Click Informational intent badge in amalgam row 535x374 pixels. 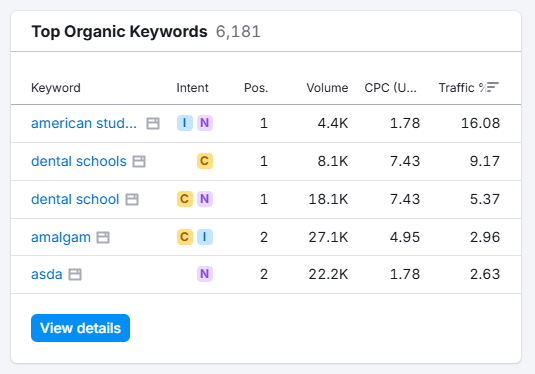click(205, 237)
